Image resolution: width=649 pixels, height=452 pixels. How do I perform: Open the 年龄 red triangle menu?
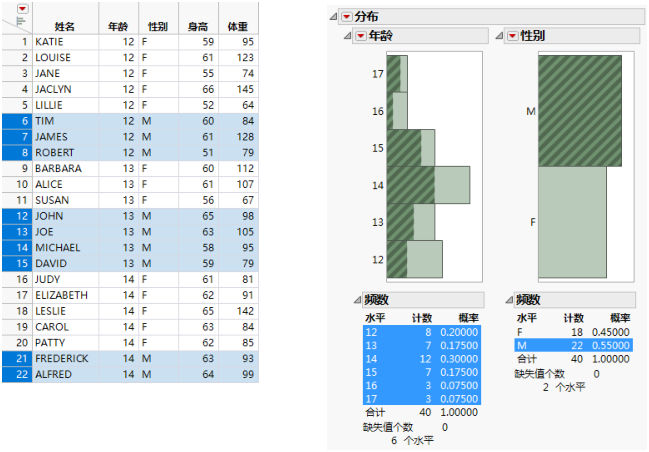(361, 36)
